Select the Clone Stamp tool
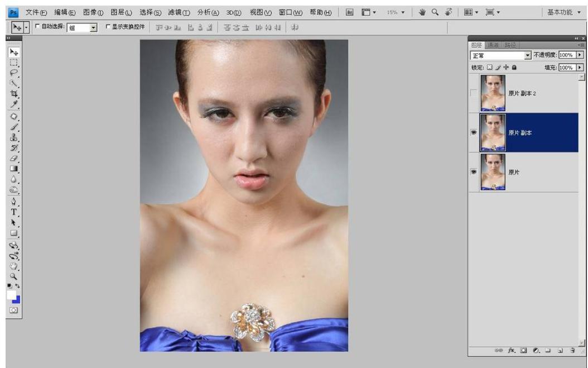 14,137
